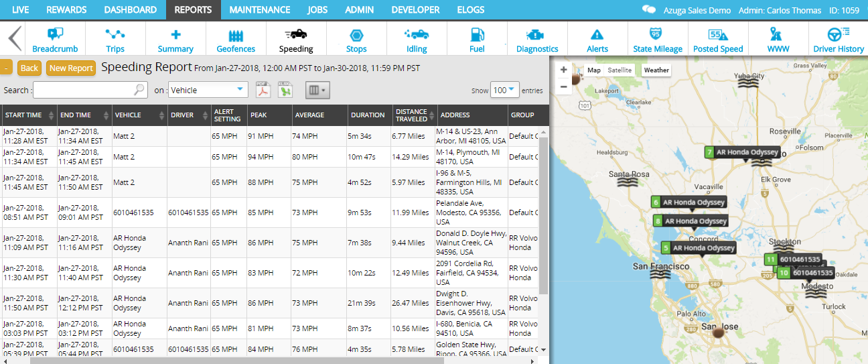Open the State Mileage report
Screen dimensions: 868x364
pyautogui.click(x=658, y=40)
